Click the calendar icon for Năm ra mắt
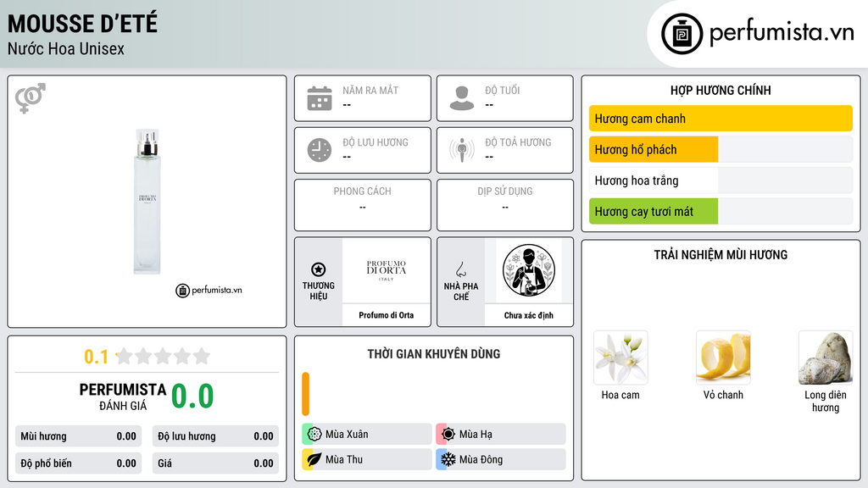Image resolution: width=868 pixels, height=488 pixels. click(320, 98)
